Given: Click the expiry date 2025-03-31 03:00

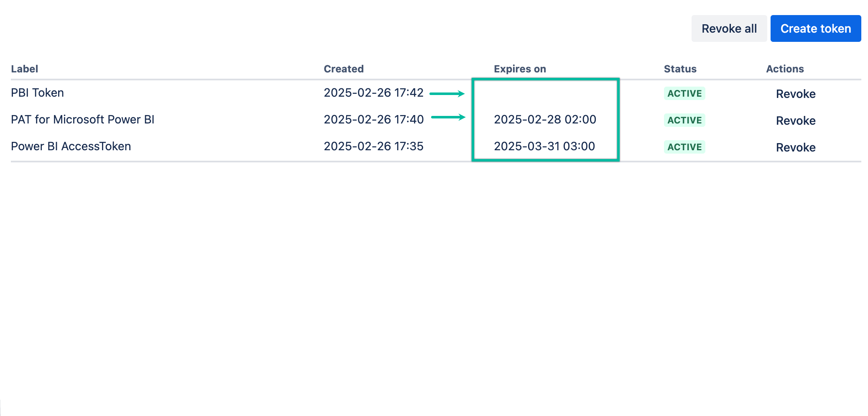Looking at the screenshot, I should (545, 146).
